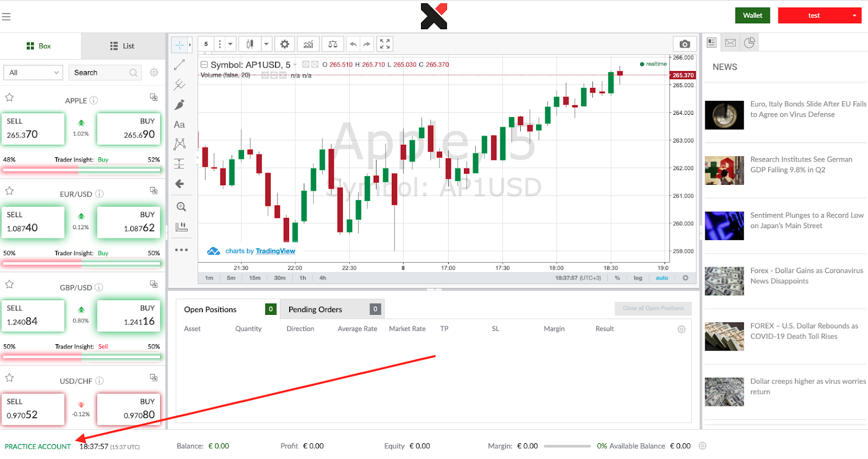Select candlestick chart style button
Screen dimensions: 868x459
250,44
